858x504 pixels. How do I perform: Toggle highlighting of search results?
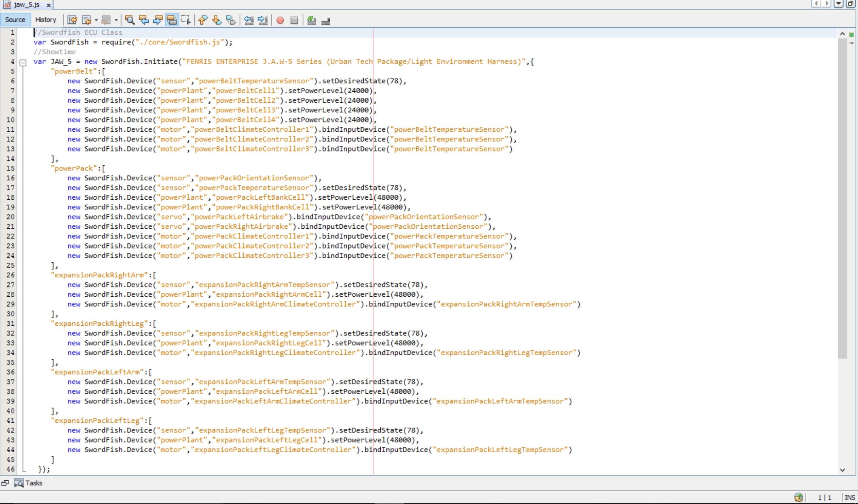172,20
